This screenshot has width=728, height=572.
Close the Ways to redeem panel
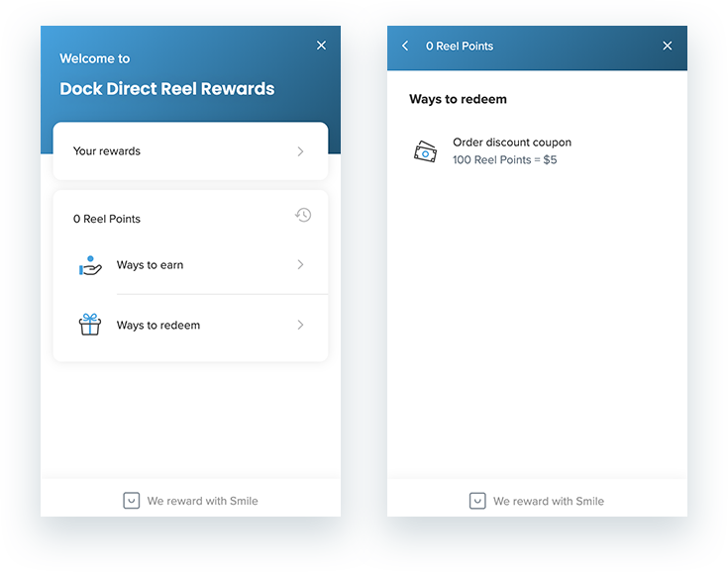667,47
